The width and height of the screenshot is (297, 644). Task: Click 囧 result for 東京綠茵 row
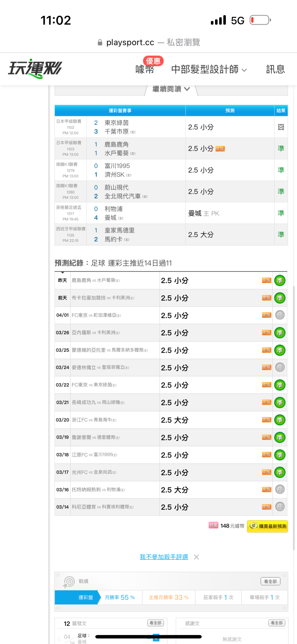pyautogui.click(x=281, y=127)
